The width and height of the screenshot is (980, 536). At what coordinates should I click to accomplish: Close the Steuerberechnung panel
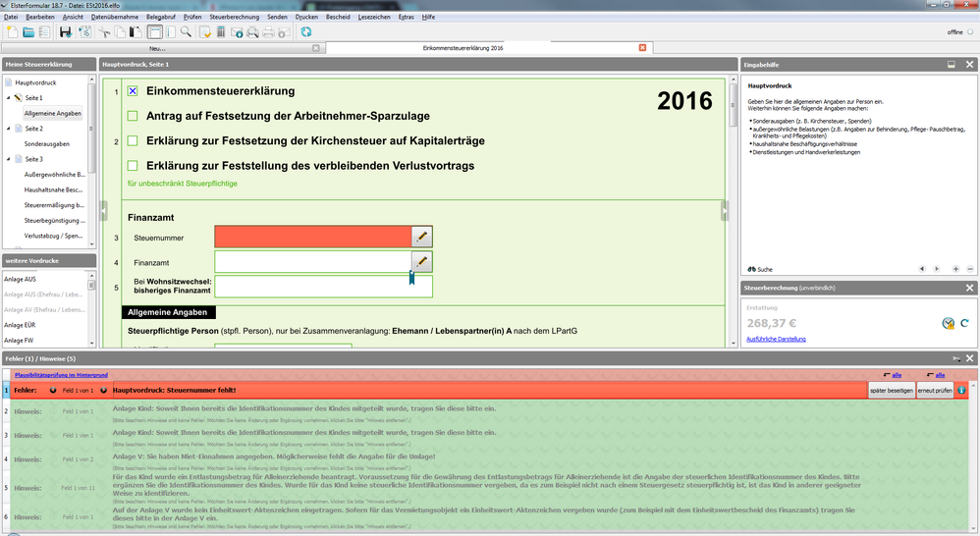(969, 288)
